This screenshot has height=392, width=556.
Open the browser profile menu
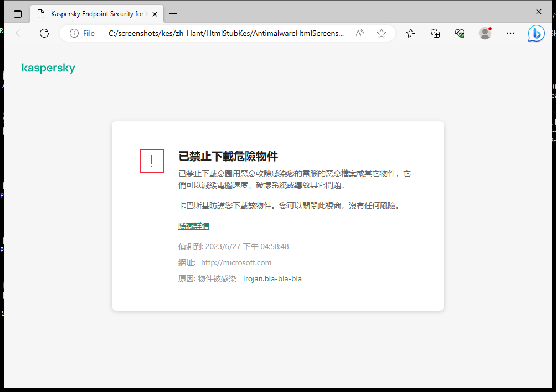485,33
